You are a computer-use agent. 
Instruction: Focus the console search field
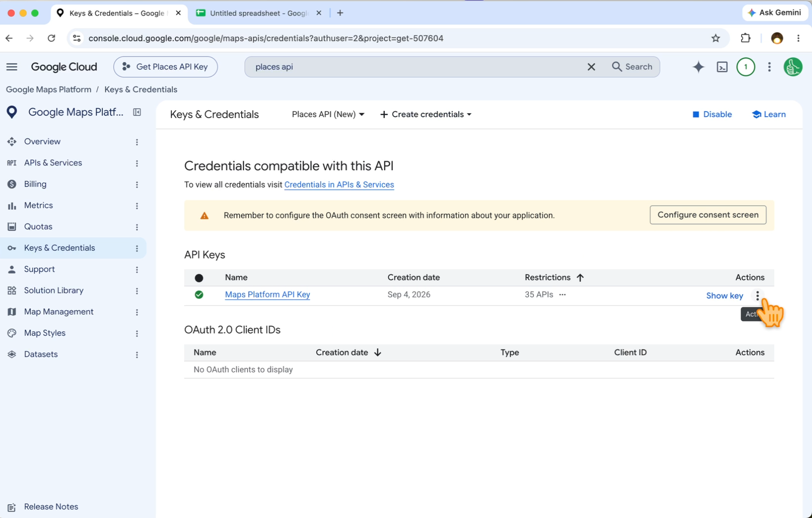point(417,67)
